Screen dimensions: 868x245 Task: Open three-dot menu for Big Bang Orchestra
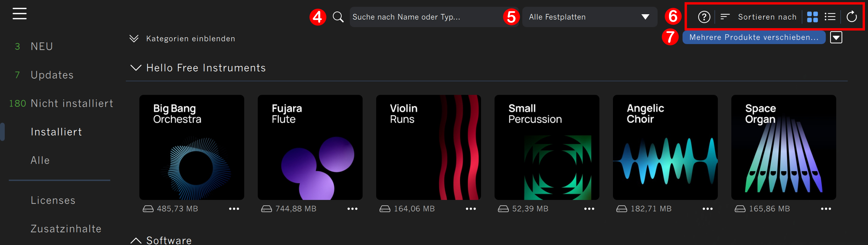tap(234, 209)
